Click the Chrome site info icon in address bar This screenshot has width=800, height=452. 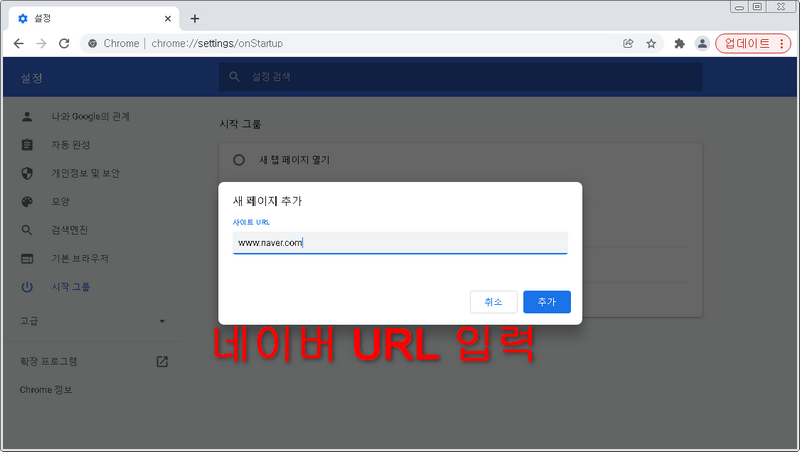click(x=92, y=43)
